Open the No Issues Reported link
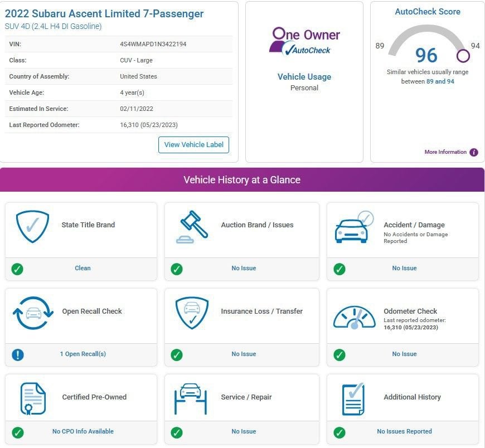 pos(404,431)
